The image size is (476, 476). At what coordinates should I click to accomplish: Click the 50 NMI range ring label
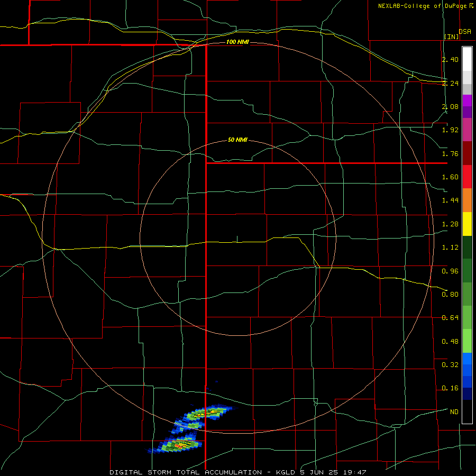tap(237, 140)
